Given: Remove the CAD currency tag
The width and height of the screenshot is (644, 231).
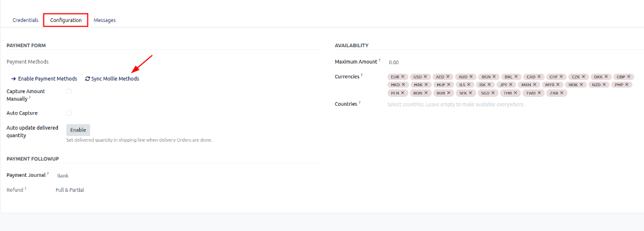Looking at the screenshot, I should pyautogui.click(x=539, y=76).
